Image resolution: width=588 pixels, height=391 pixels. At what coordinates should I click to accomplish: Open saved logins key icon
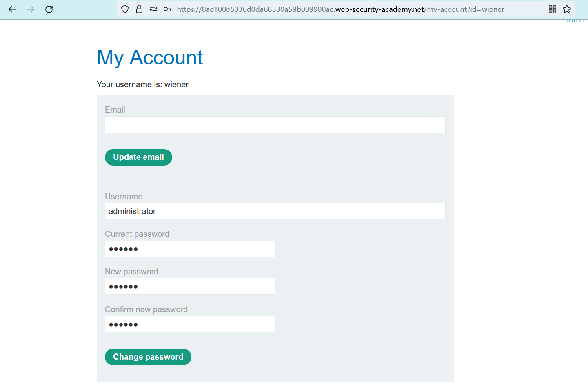[167, 9]
